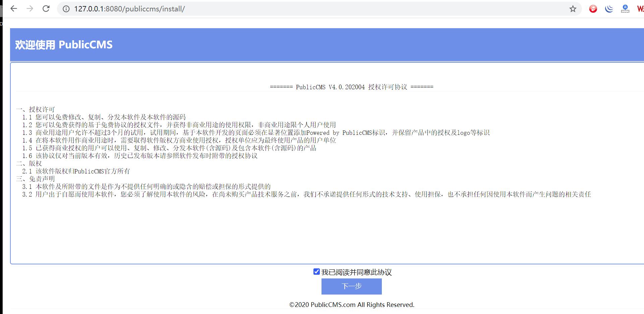644x314 pixels.
Task: Click the 二、版权 section heading
Action: (x=29, y=163)
